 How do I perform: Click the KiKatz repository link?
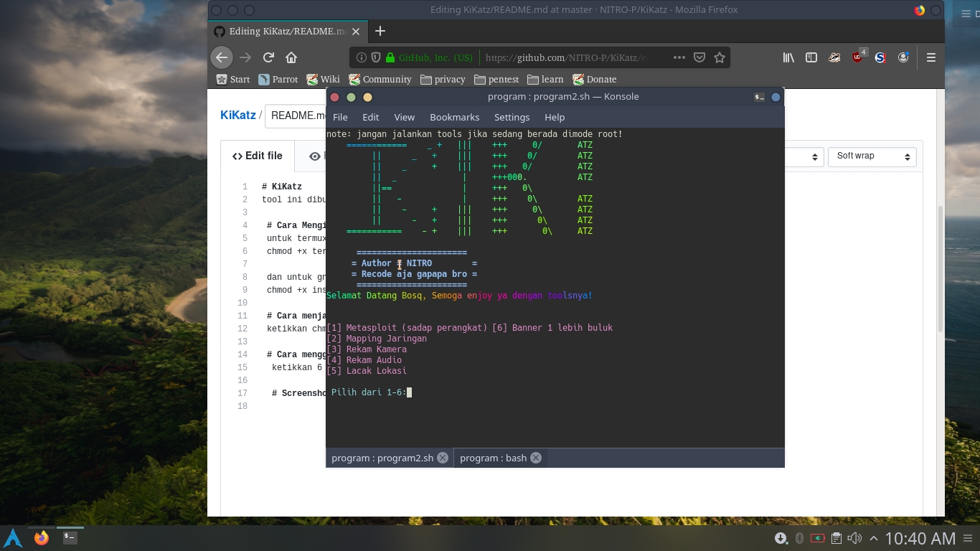tap(237, 116)
